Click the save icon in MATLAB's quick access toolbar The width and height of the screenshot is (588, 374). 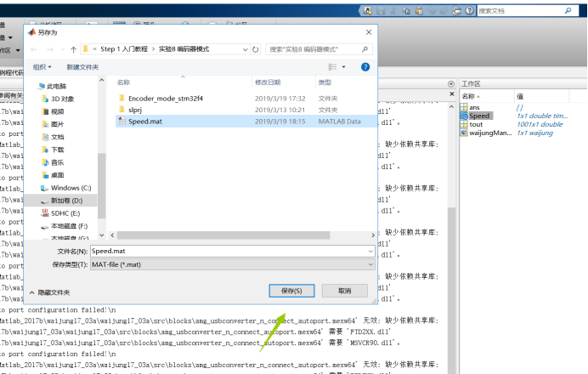381,10
